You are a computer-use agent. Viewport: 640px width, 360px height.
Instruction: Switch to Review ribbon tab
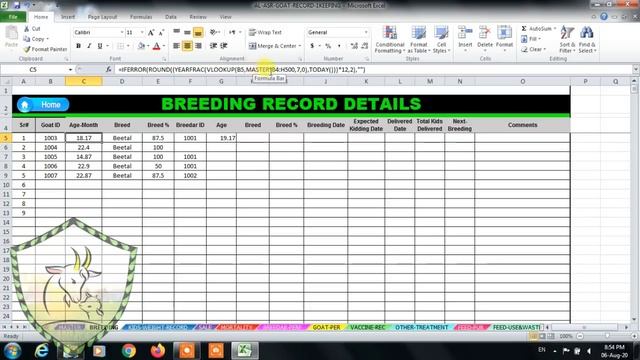point(198,17)
